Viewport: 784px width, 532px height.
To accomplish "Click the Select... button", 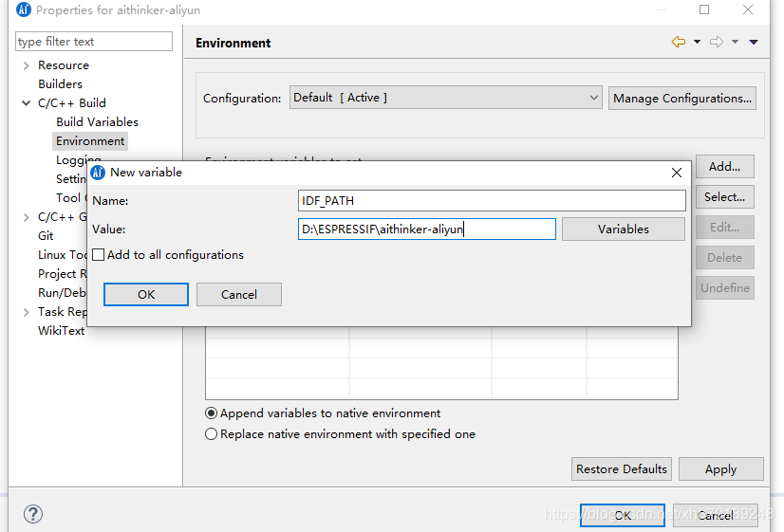I will [x=724, y=197].
